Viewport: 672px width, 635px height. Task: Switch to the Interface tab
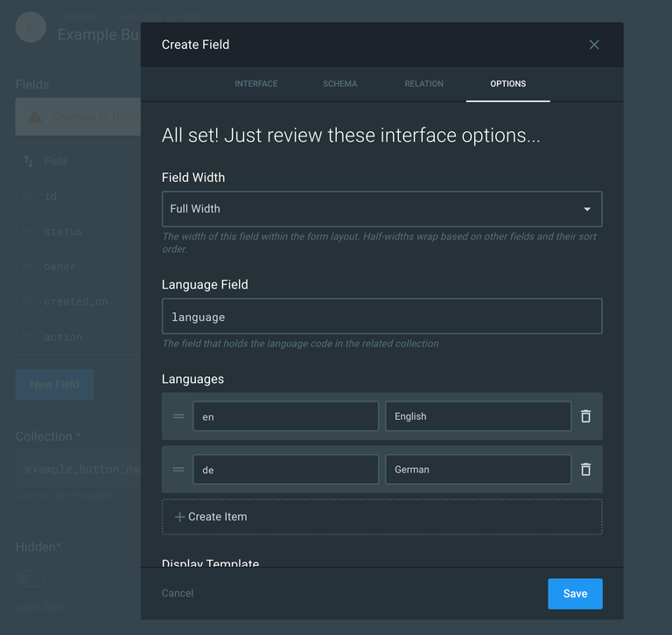tap(255, 84)
